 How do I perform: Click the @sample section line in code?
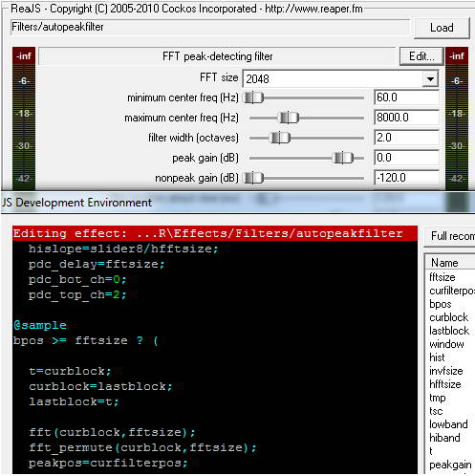[40, 325]
